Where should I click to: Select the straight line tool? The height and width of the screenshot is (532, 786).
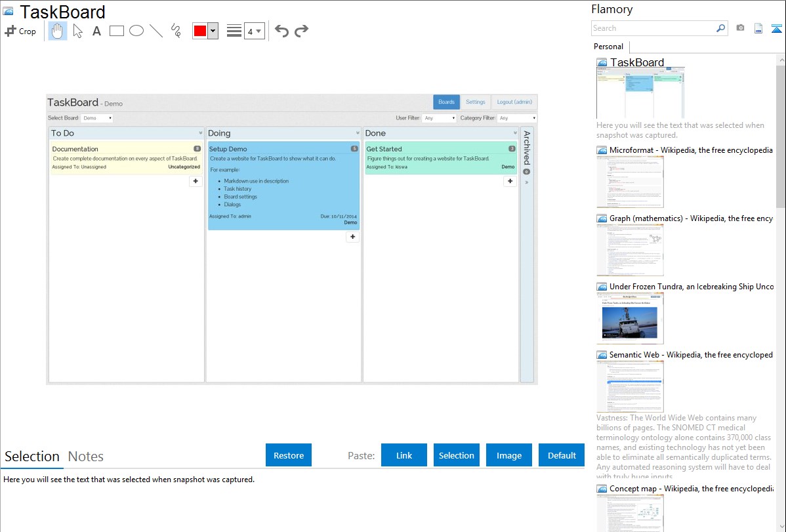tap(156, 31)
